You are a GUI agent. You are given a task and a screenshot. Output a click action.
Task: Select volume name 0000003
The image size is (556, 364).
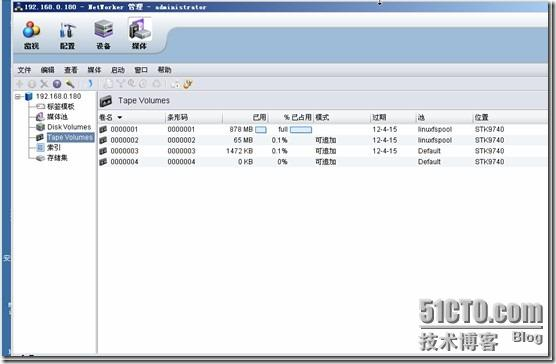[x=124, y=151]
